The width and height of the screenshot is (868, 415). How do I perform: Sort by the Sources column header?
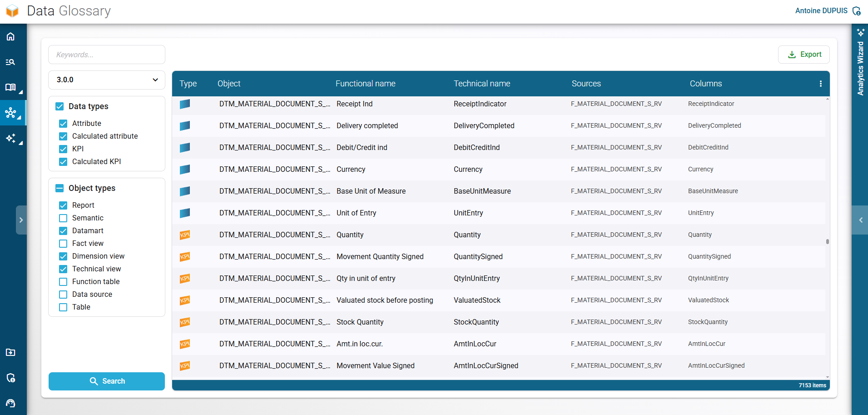click(586, 84)
